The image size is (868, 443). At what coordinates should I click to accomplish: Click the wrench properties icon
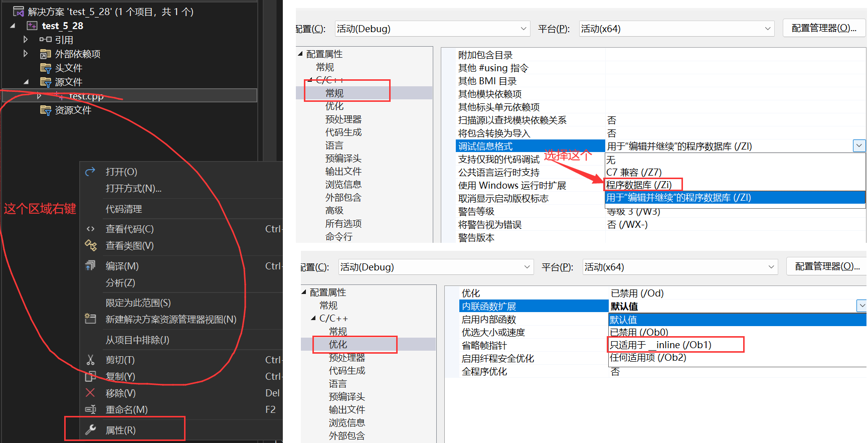[90, 429]
